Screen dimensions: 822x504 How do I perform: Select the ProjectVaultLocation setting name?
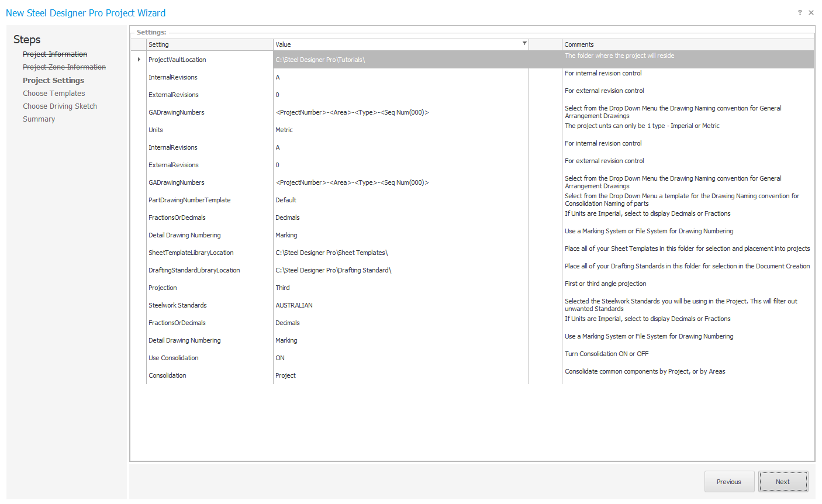point(177,60)
